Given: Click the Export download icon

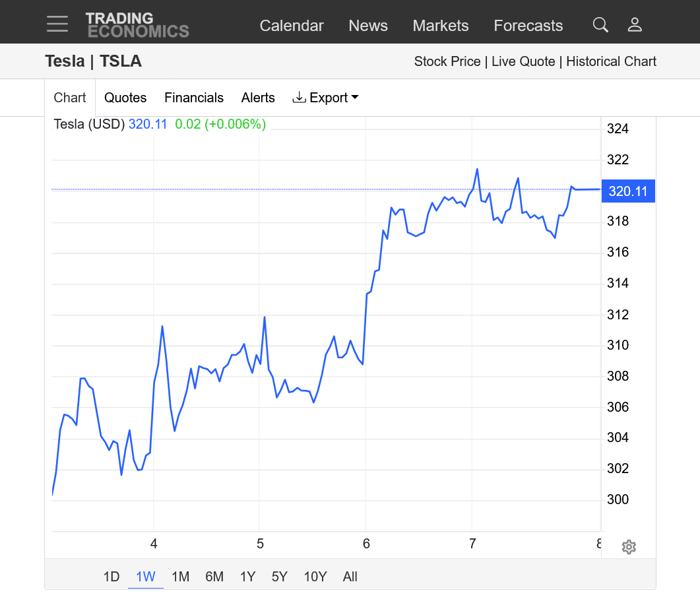Looking at the screenshot, I should click(299, 98).
